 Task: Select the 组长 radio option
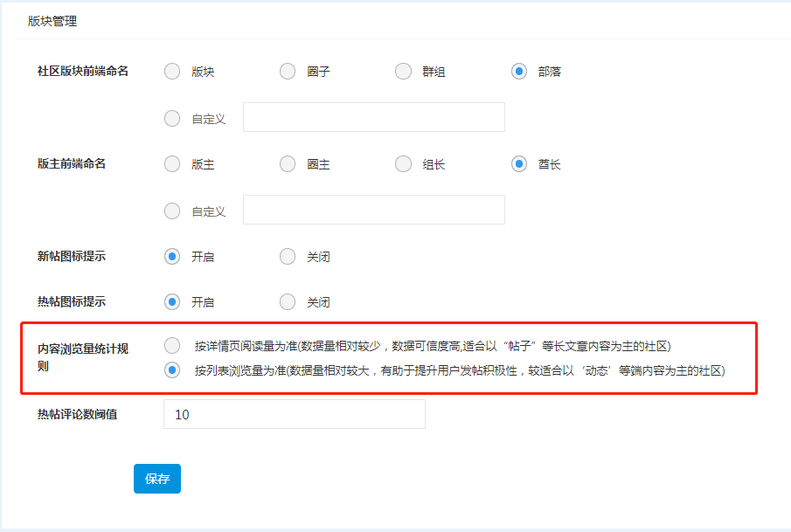point(403,164)
